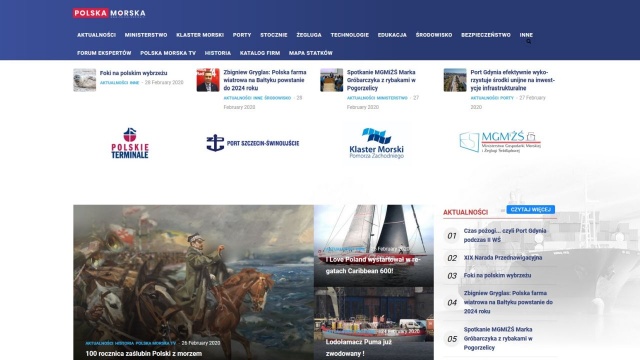Open Katalog Firm in the navigation
The image size is (640, 360).
click(x=260, y=53)
